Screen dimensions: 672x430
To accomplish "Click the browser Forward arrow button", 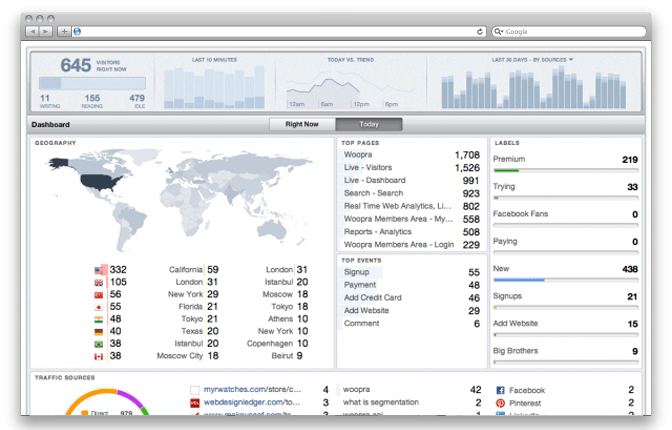I will point(46,32).
